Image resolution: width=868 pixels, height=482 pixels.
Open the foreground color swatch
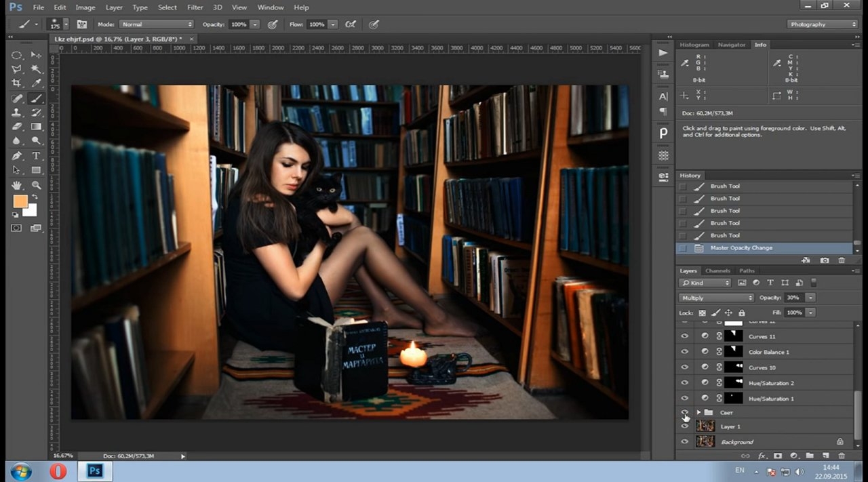click(x=20, y=201)
